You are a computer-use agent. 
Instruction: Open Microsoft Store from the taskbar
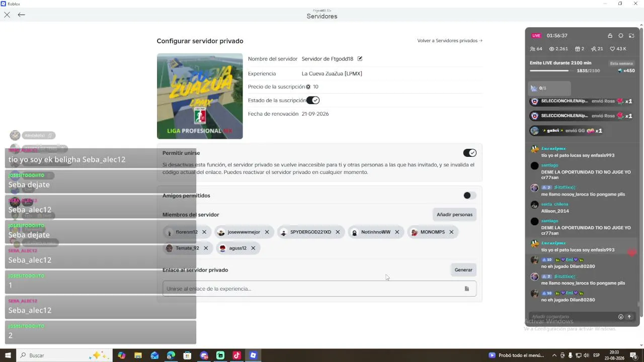click(x=187, y=355)
